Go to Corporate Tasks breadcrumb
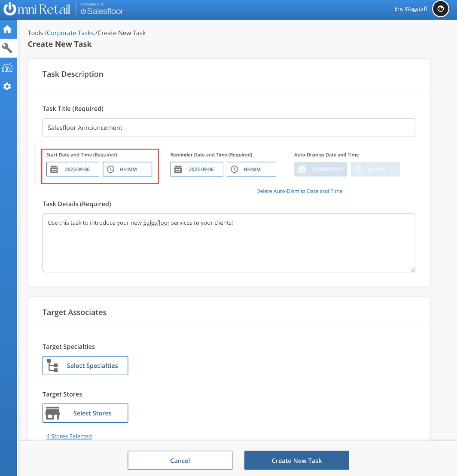 70,33
